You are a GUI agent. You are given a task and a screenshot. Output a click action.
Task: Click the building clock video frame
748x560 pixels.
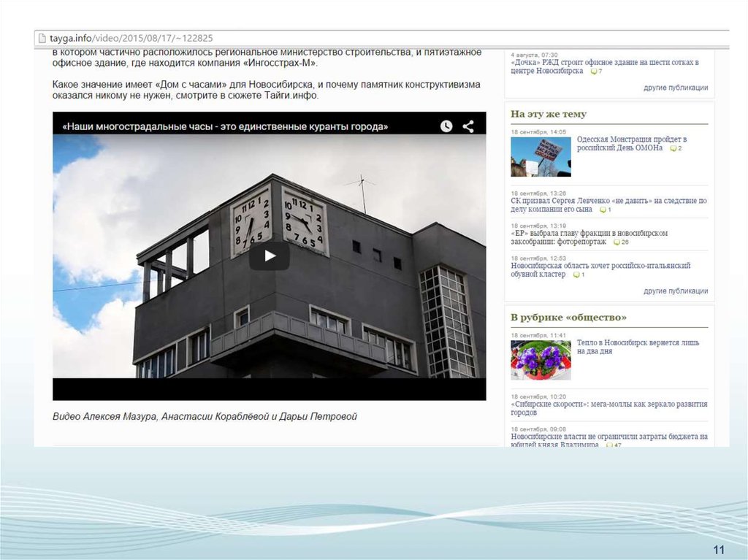point(269,256)
